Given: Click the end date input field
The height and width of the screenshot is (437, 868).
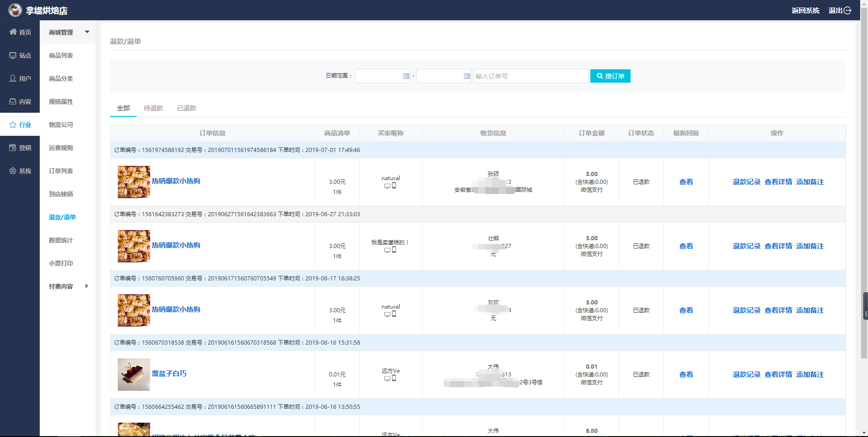Looking at the screenshot, I should click(x=443, y=76).
